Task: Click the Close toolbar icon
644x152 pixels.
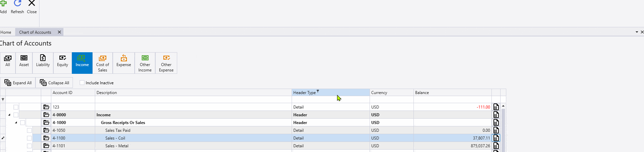Action: tap(32, 3)
